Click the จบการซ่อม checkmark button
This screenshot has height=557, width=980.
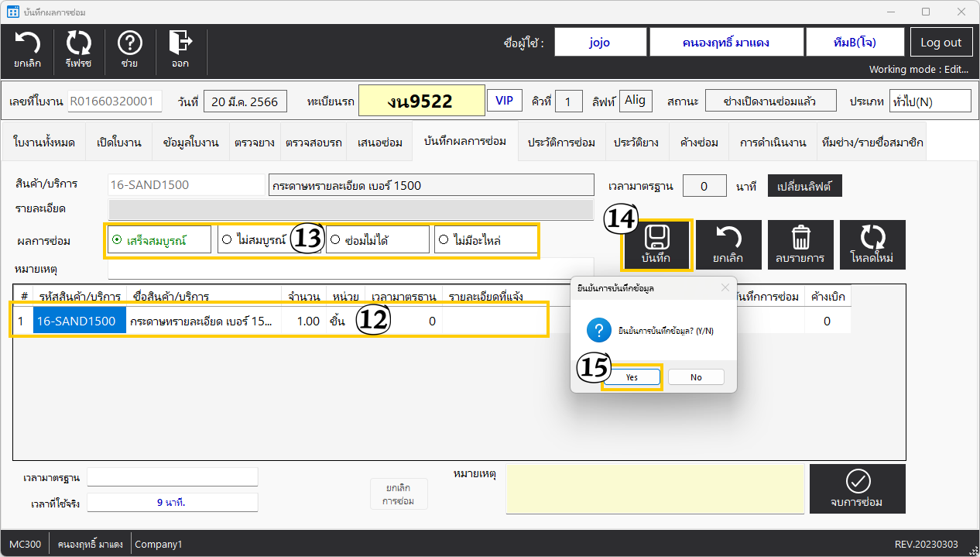(x=857, y=489)
